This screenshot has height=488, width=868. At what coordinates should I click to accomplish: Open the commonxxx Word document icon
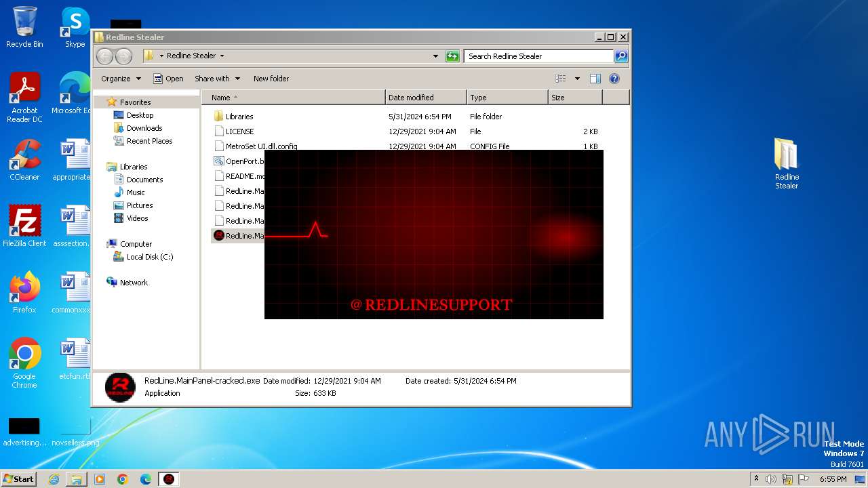(x=73, y=293)
